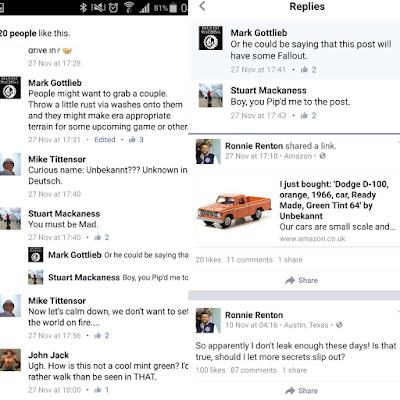The image size is (400, 400).
Task: Tap the like thumb on Mike Tittensor's 17:56 comment
Action: pos(98,335)
